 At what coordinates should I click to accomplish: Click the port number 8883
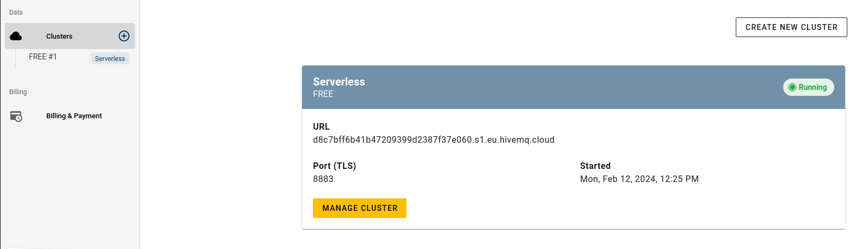coord(323,179)
